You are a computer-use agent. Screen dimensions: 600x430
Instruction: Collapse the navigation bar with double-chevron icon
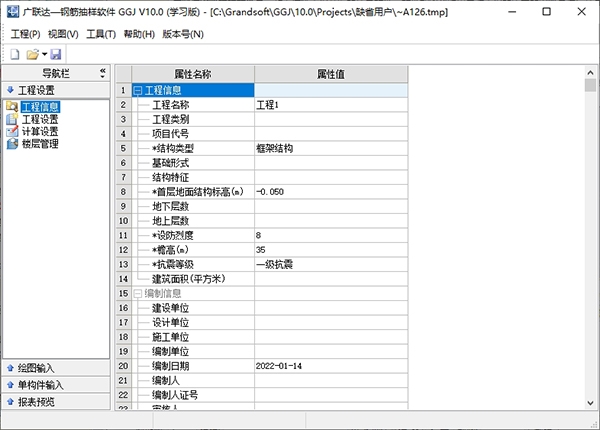pos(103,73)
